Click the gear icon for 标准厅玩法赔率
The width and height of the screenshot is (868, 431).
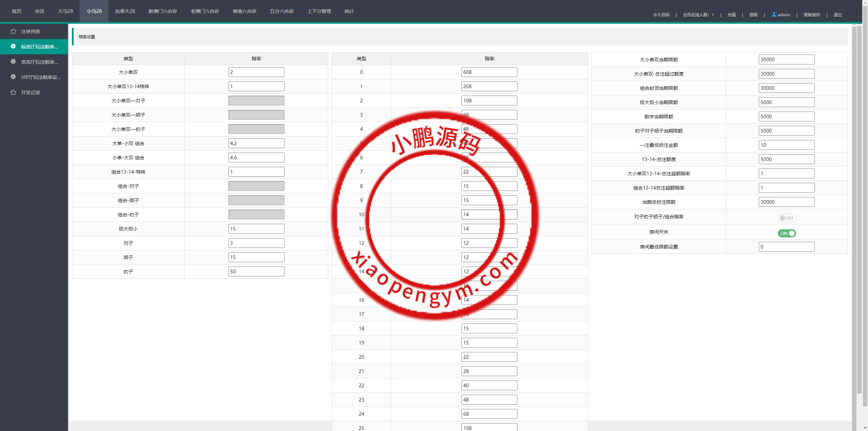click(13, 46)
